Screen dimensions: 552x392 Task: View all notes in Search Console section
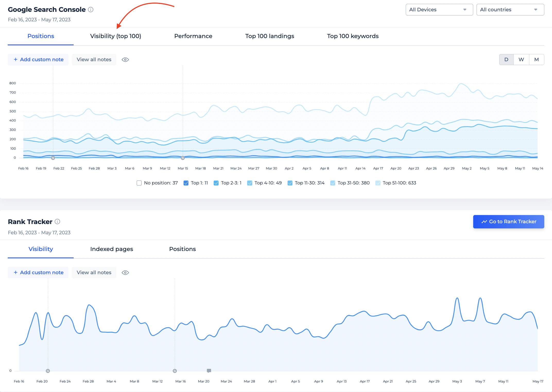tap(94, 59)
